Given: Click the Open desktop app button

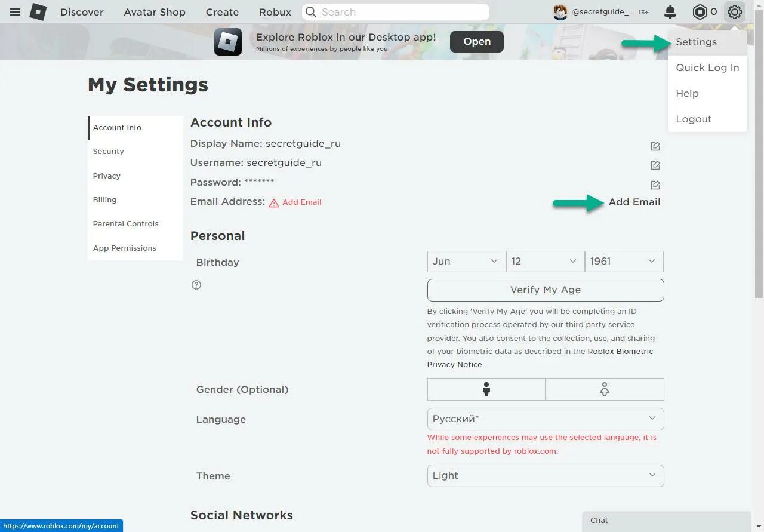Looking at the screenshot, I should tap(477, 42).
